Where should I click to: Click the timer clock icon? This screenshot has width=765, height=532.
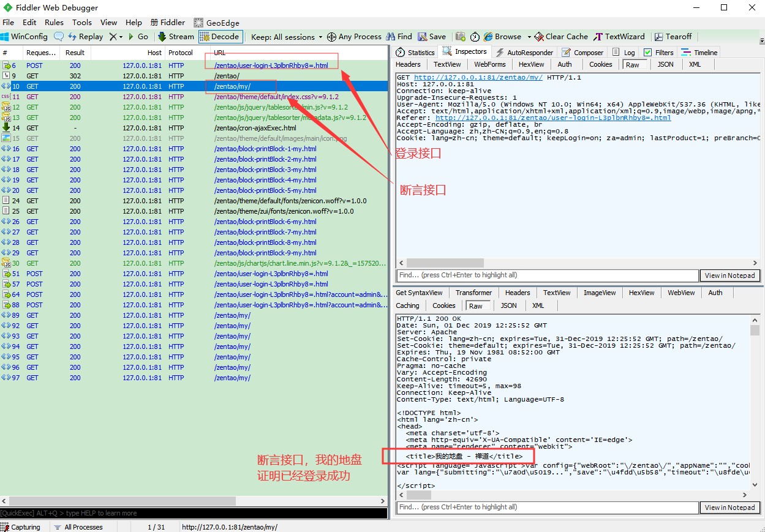[475, 37]
